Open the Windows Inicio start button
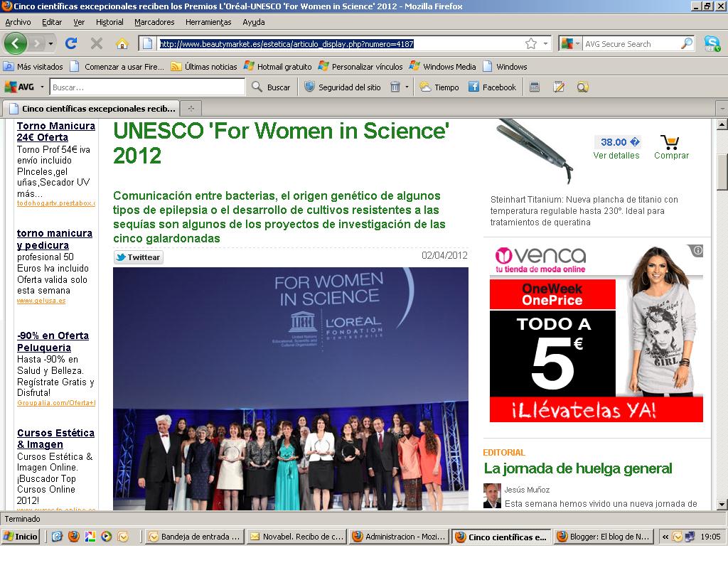The image size is (728, 580). coord(21,537)
